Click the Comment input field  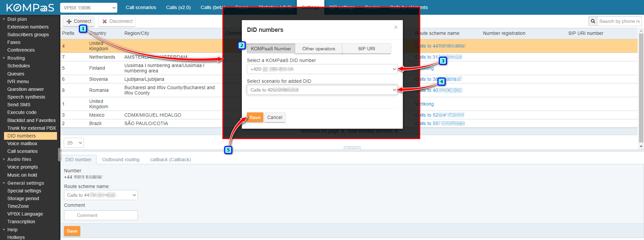coord(101,215)
